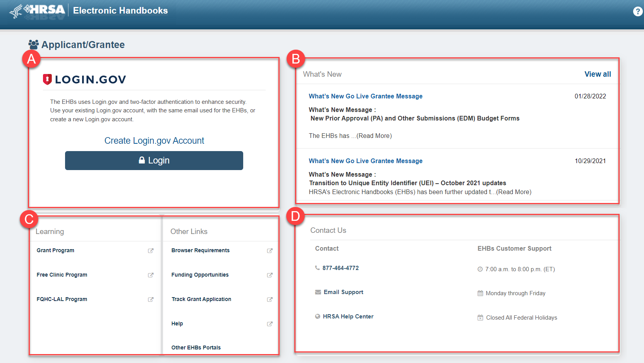The image size is (644, 363).
Task: Click the 10/29/2021 date
Action: pyautogui.click(x=590, y=161)
